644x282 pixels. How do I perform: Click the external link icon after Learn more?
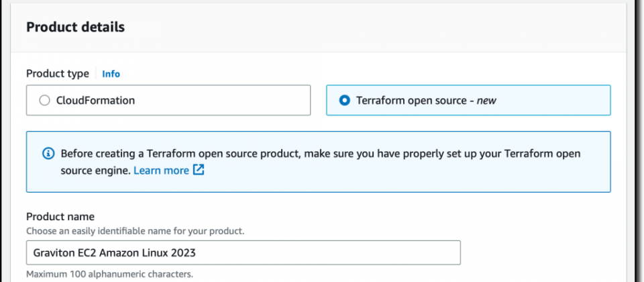coord(199,170)
